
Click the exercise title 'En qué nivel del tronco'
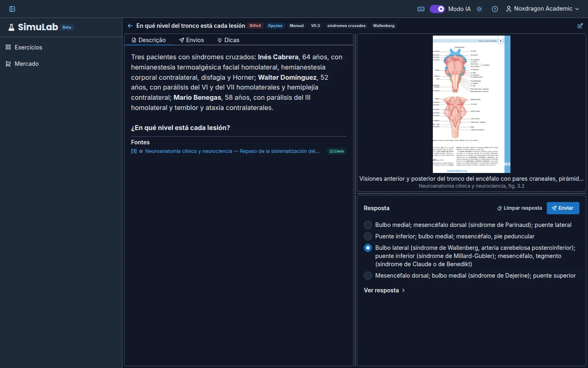pyautogui.click(x=191, y=26)
